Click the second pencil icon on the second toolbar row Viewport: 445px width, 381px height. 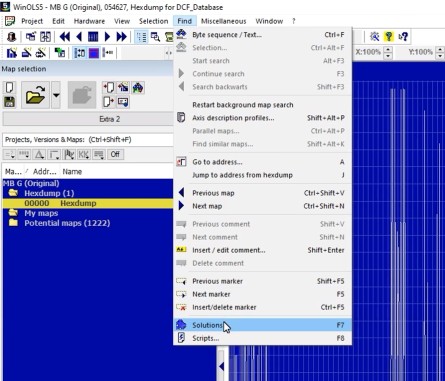tap(26, 53)
